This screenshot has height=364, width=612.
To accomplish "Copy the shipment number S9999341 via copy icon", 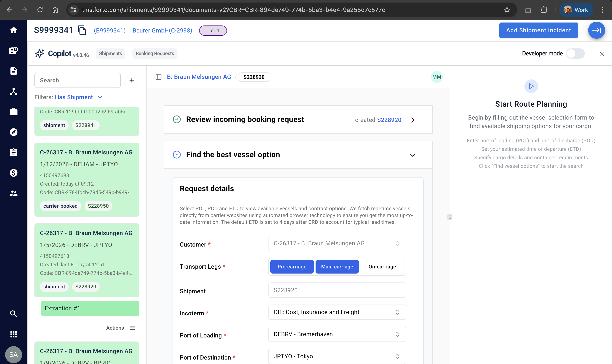I will 82,30.
